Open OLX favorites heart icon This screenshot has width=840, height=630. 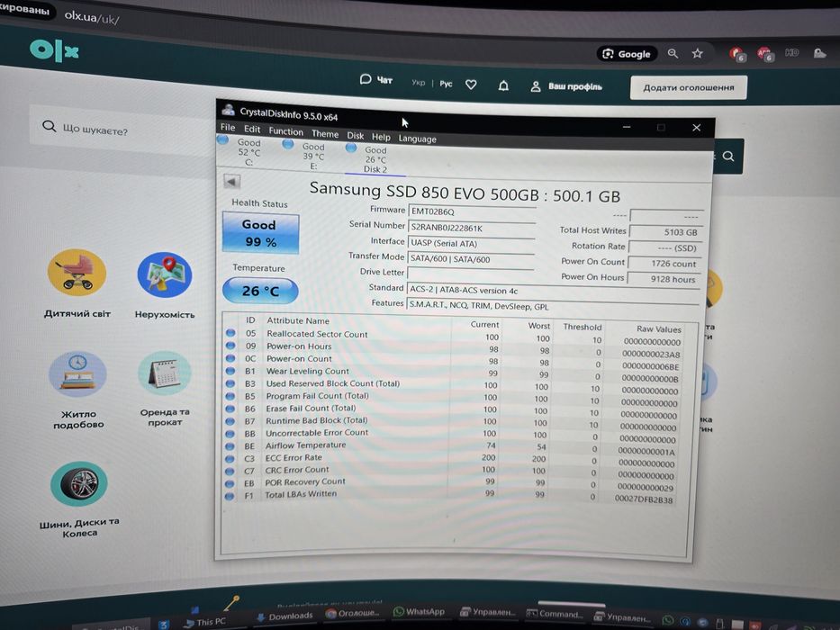coord(471,85)
